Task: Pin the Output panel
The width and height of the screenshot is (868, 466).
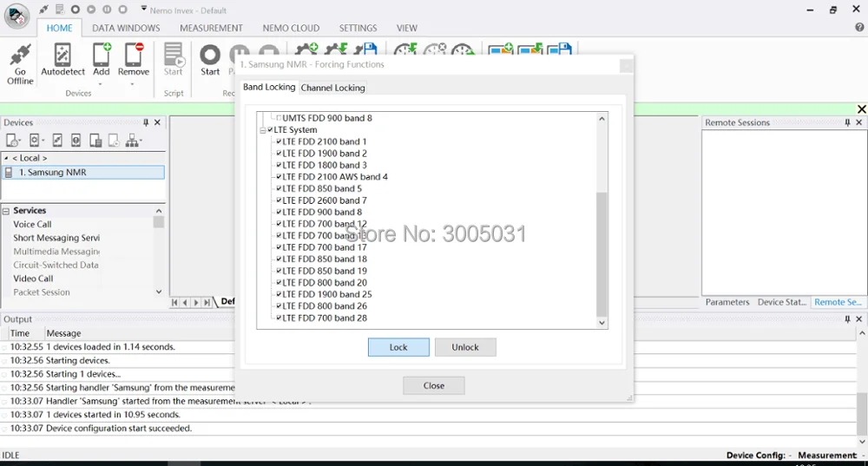Action: click(847, 319)
